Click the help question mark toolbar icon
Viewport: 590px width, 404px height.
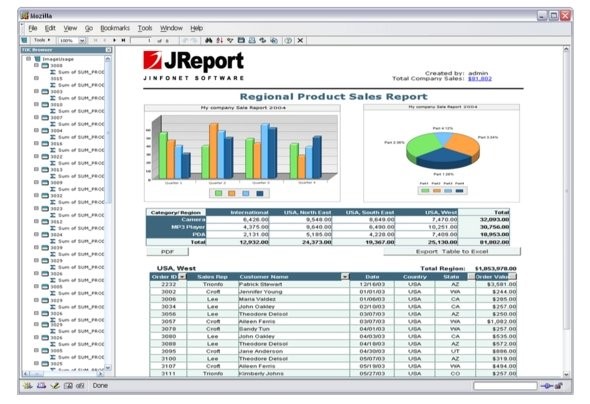[288, 40]
